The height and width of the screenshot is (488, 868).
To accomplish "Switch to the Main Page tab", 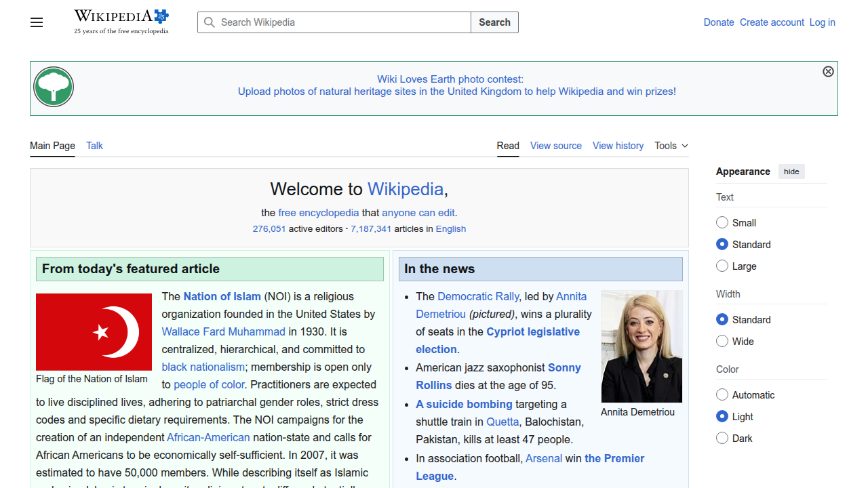I will tap(52, 146).
